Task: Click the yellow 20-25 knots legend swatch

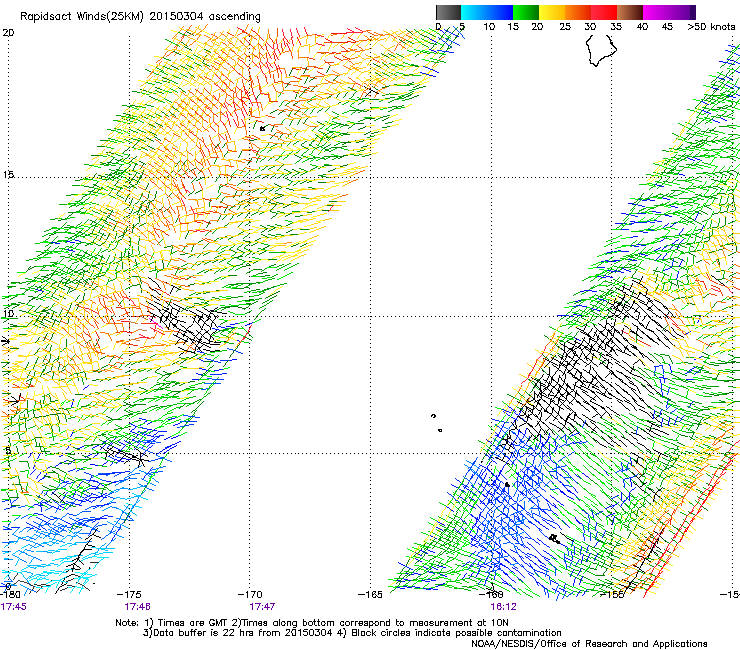Action: pos(552,12)
